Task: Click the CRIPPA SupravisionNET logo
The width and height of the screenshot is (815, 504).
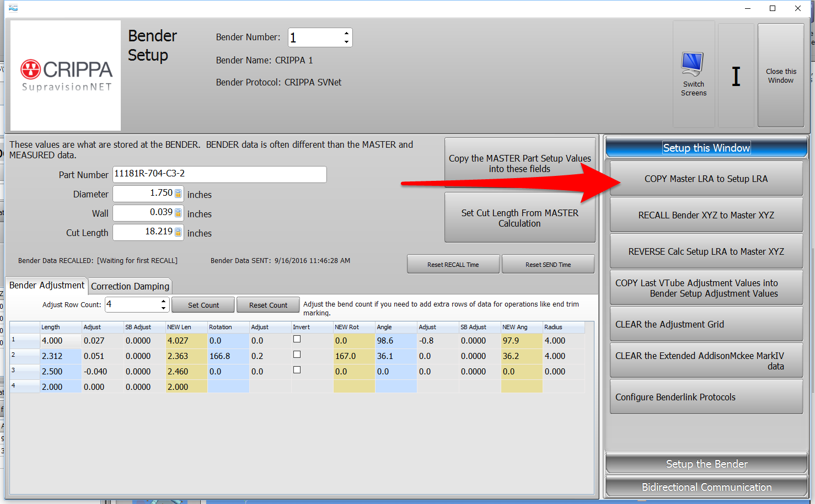Action: 66,76
